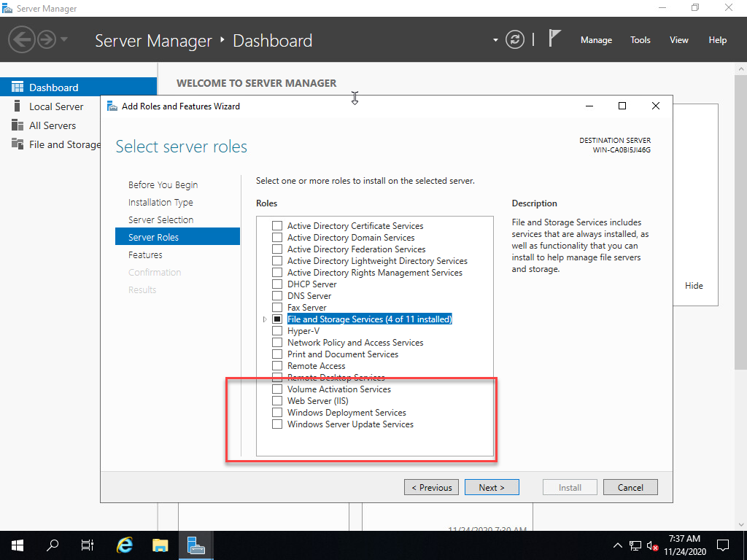Screen dimensions: 747x560
Task: Go to the Features wizard step
Action: 145,254
